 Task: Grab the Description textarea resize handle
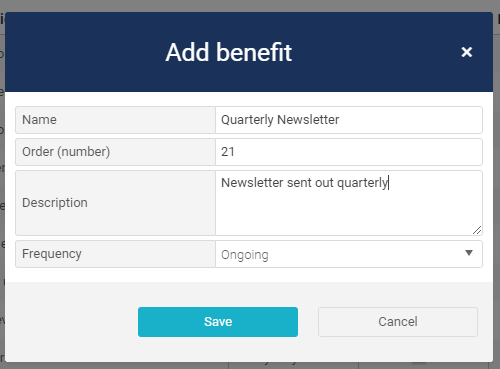tap(477, 230)
